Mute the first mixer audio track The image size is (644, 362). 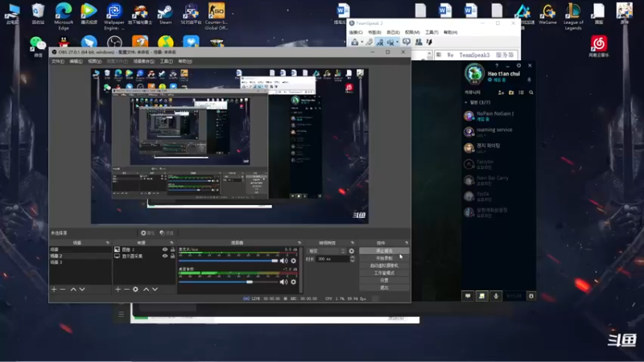pos(284,261)
